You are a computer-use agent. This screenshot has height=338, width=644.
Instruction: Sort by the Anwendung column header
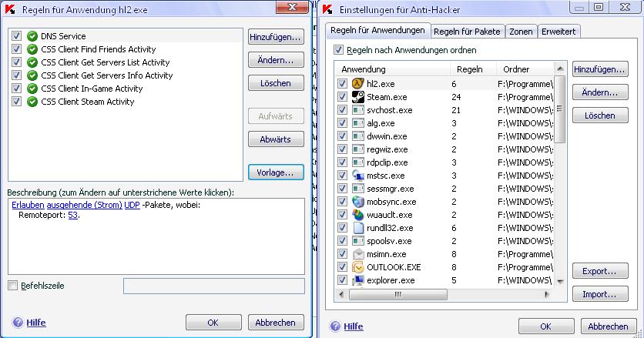[x=393, y=69]
